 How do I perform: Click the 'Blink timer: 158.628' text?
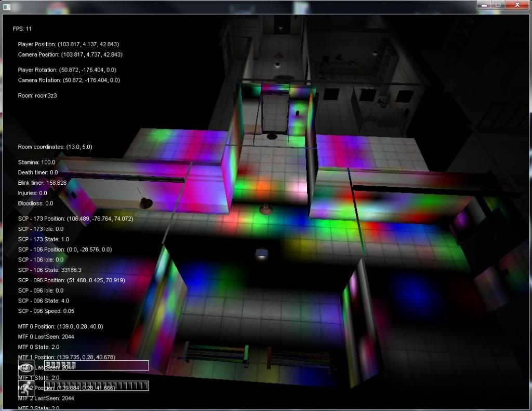pos(42,183)
